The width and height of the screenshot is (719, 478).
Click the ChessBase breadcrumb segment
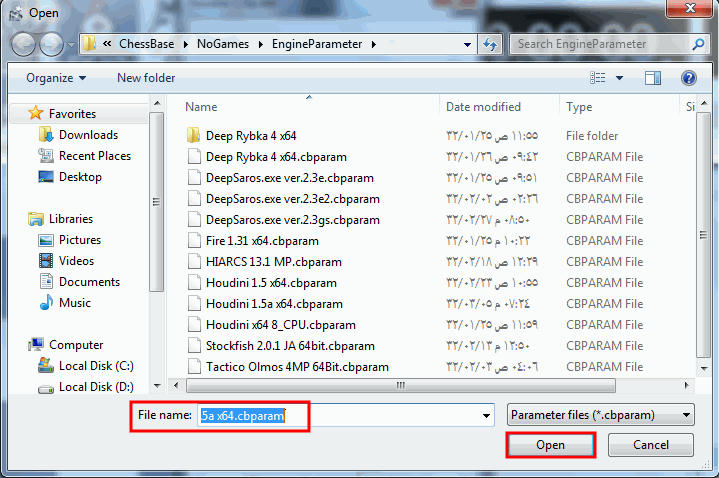coord(146,44)
